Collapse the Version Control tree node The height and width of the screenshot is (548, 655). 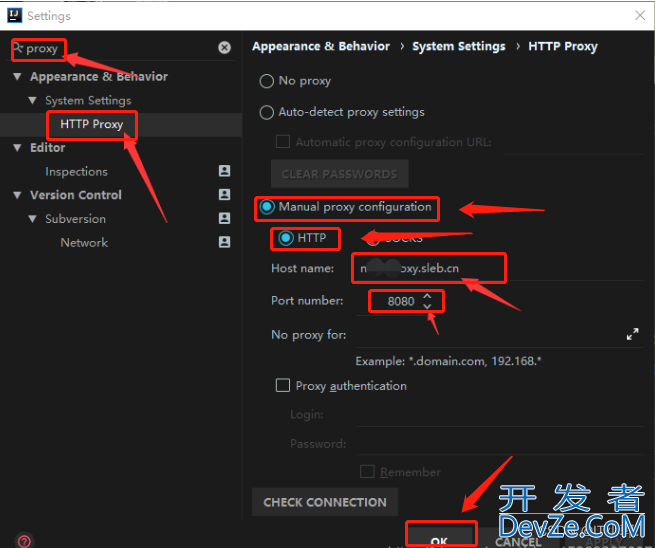coord(17,195)
